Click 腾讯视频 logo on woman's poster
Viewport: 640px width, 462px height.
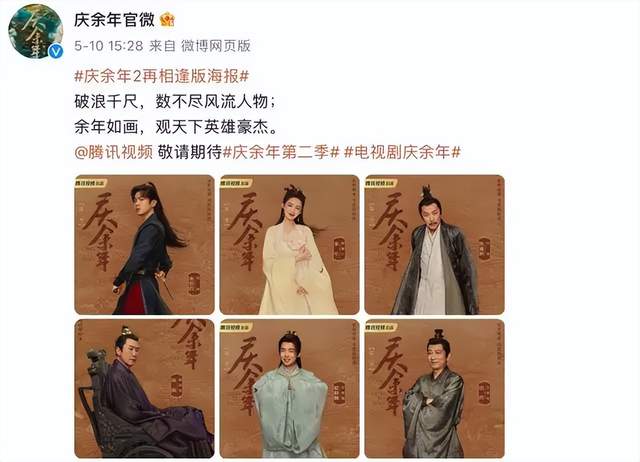236,183
